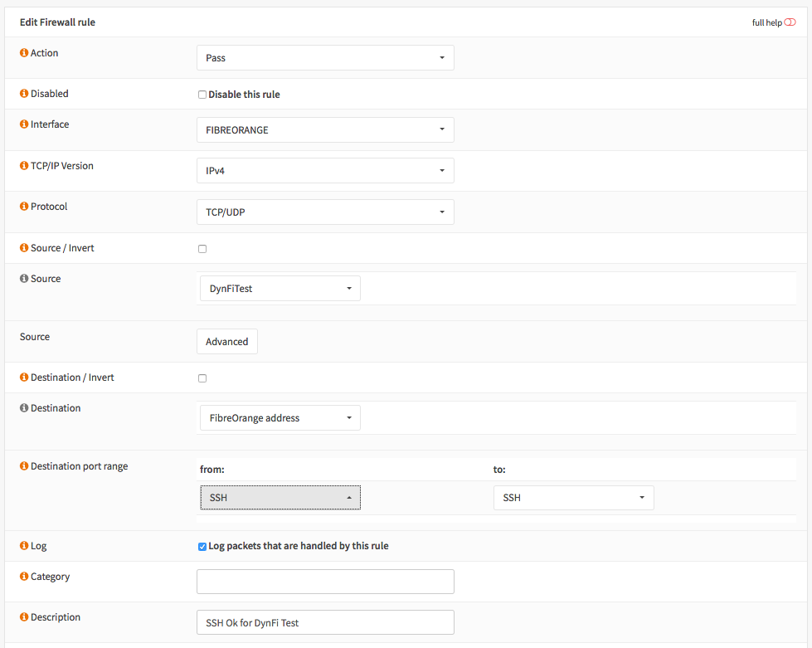Open the TCP/IP Version dropdown showing IPv4
The height and width of the screenshot is (648, 812).
325,170
